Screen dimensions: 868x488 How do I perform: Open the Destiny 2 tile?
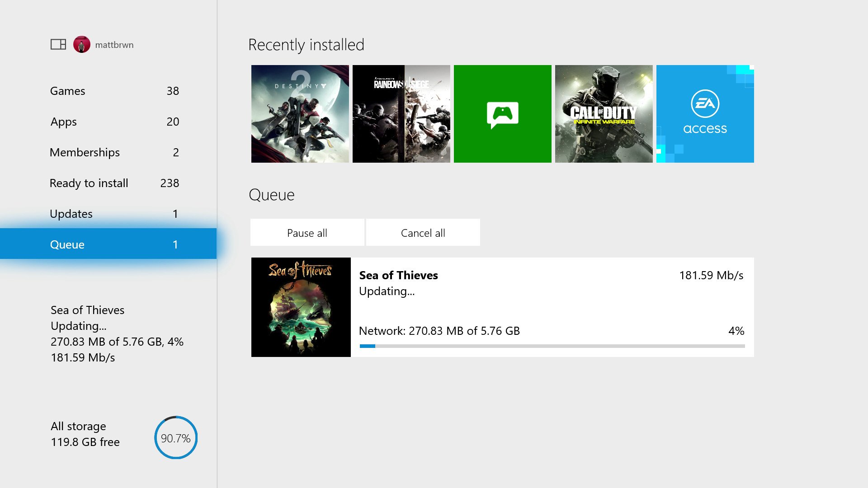point(300,113)
